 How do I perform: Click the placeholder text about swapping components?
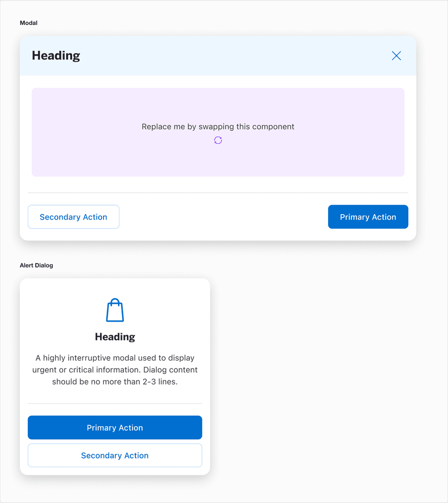pos(218,126)
